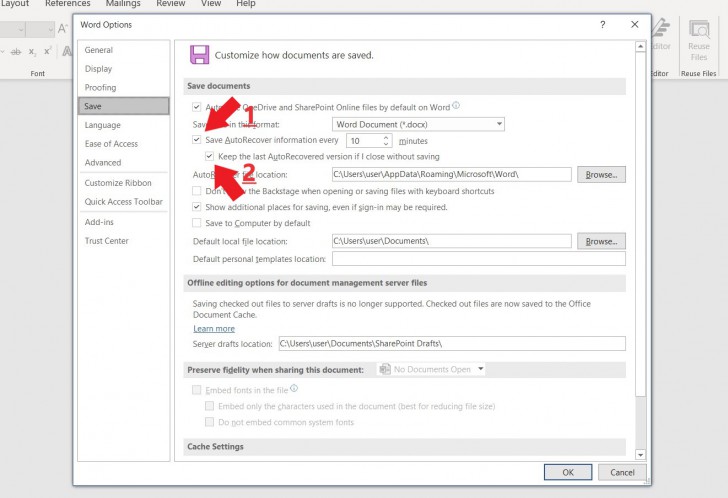Screen dimensions: 728x498
Task: Click Browse for AutoRecover file location
Action: 601,175
